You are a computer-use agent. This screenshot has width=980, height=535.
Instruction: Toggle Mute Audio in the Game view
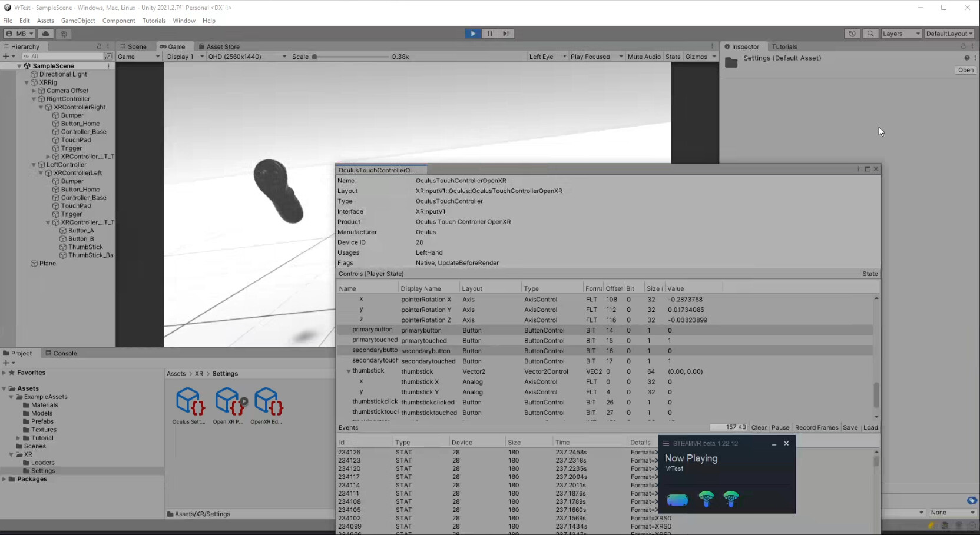coord(644,57)
